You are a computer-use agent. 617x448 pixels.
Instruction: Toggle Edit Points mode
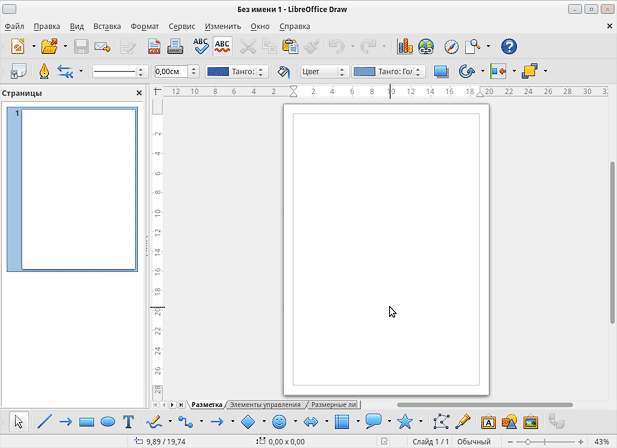click(x=441, y=422)
